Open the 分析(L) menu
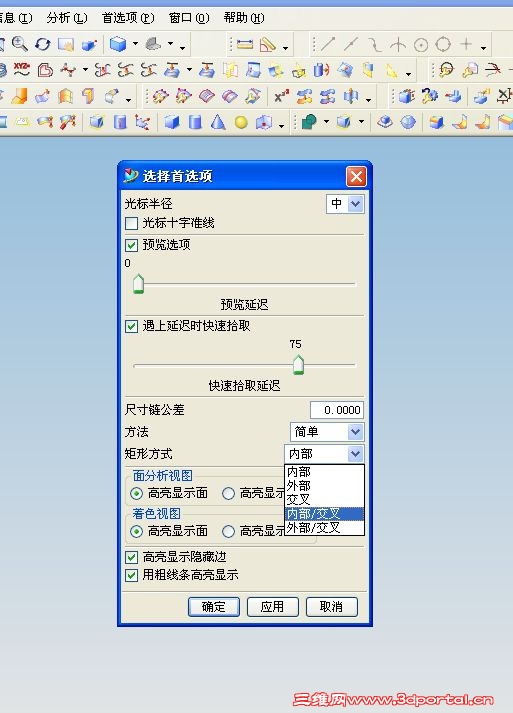This screenshot has width=513, height=713. click(x=67, y=18)
